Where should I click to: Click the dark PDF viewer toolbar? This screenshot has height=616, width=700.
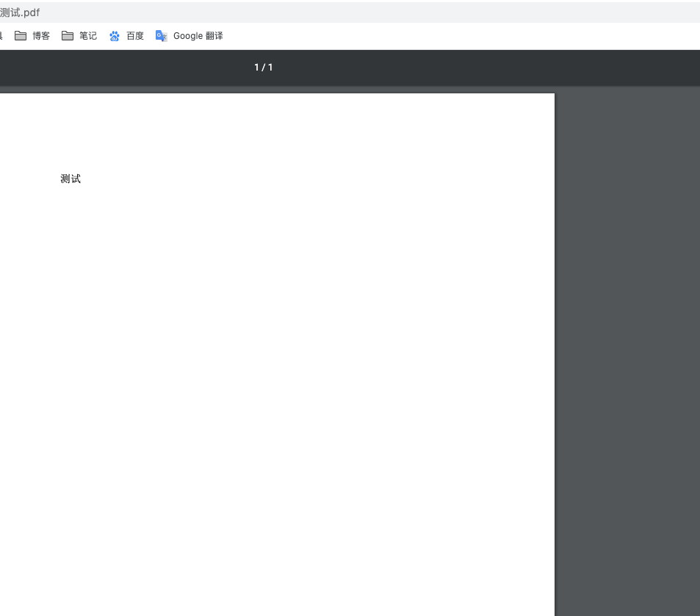click(x=441, y=67)
